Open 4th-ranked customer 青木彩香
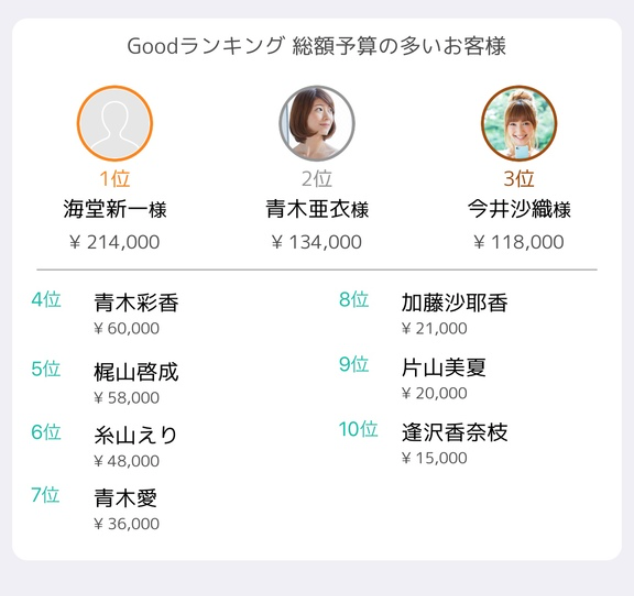638x600 pixels. pos(136,302)
